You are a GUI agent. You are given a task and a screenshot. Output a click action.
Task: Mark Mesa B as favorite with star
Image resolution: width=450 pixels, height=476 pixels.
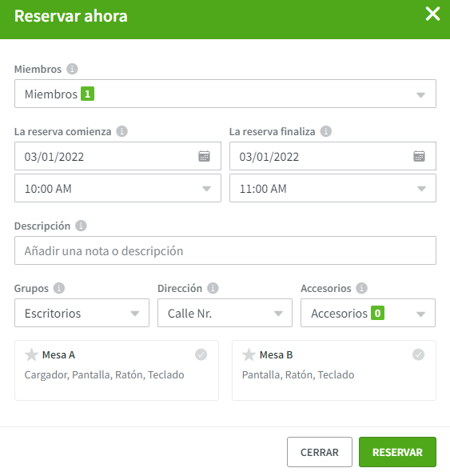pyautogui.click(x=249, y=354)
